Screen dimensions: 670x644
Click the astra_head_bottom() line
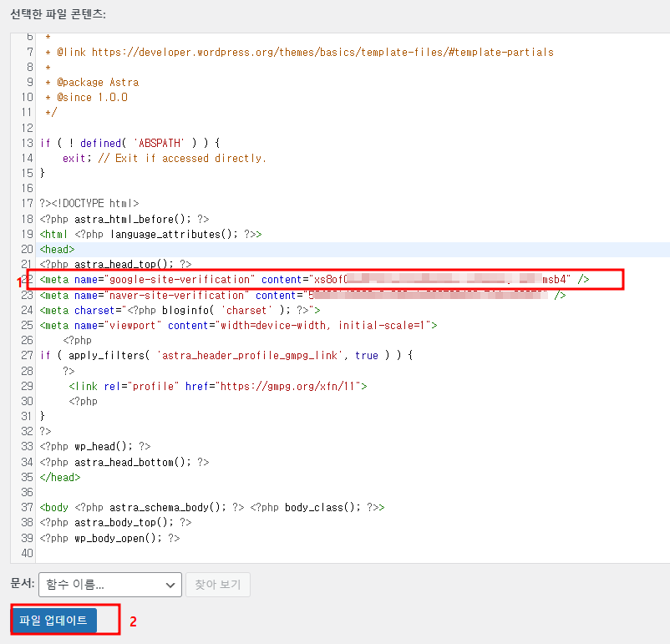pyautogui.click(x=124, y=462)
